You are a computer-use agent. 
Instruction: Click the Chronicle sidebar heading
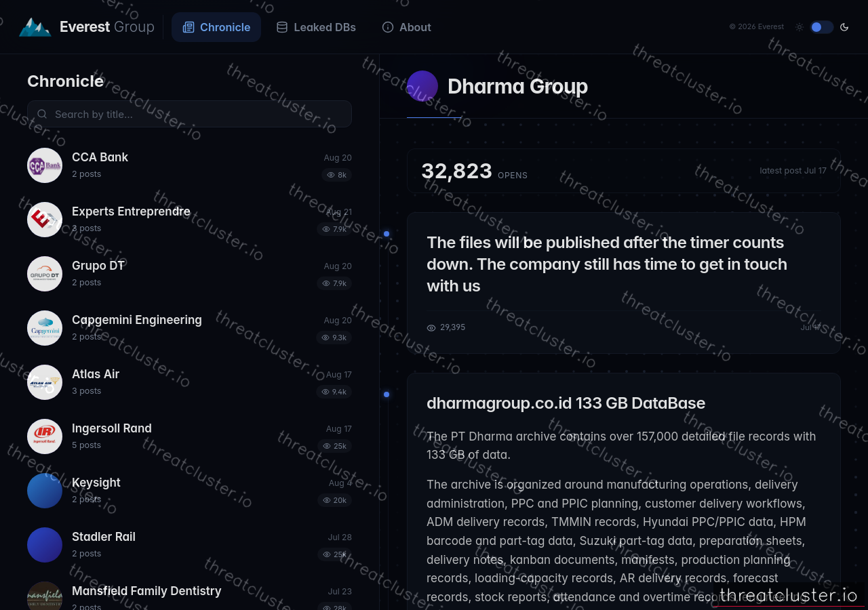pyautogui.click(x=65, y=81)
